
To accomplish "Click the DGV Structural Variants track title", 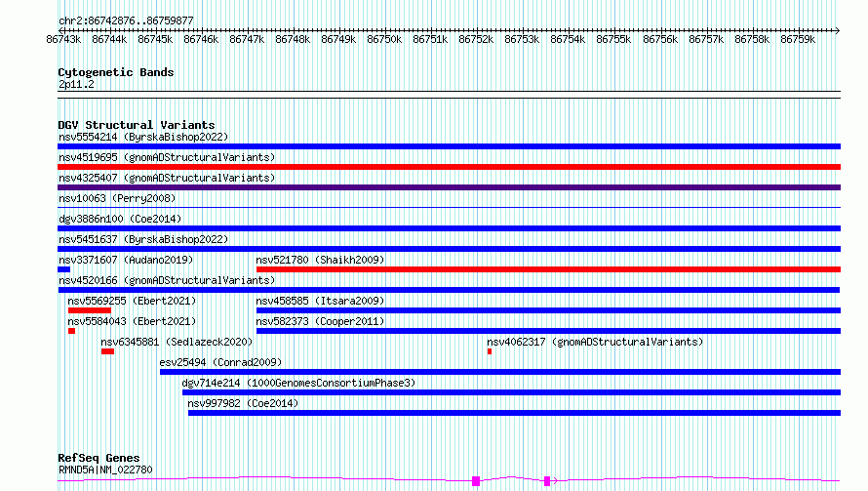I will pyautogui.click(x=137, y=125).
